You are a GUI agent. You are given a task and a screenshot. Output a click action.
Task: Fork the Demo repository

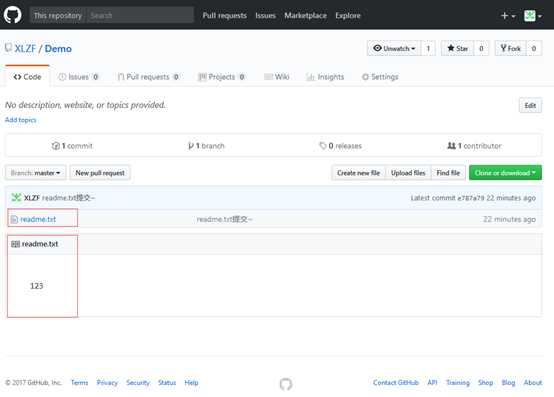(x=511, y=48)
